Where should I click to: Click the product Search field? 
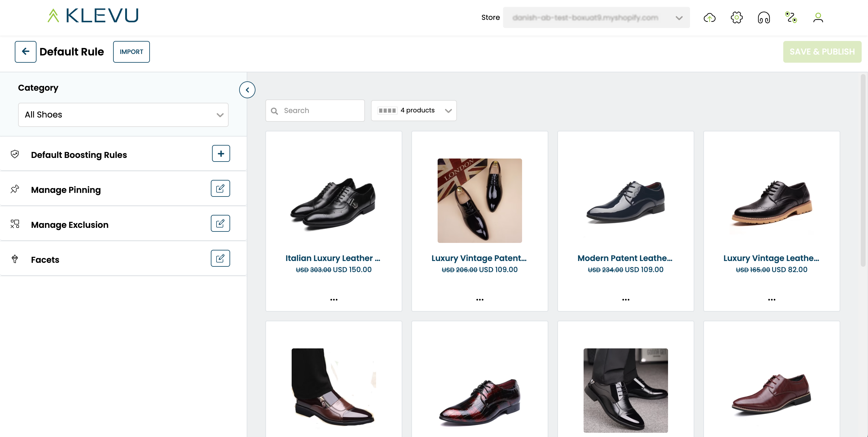[x=315, y=110]
